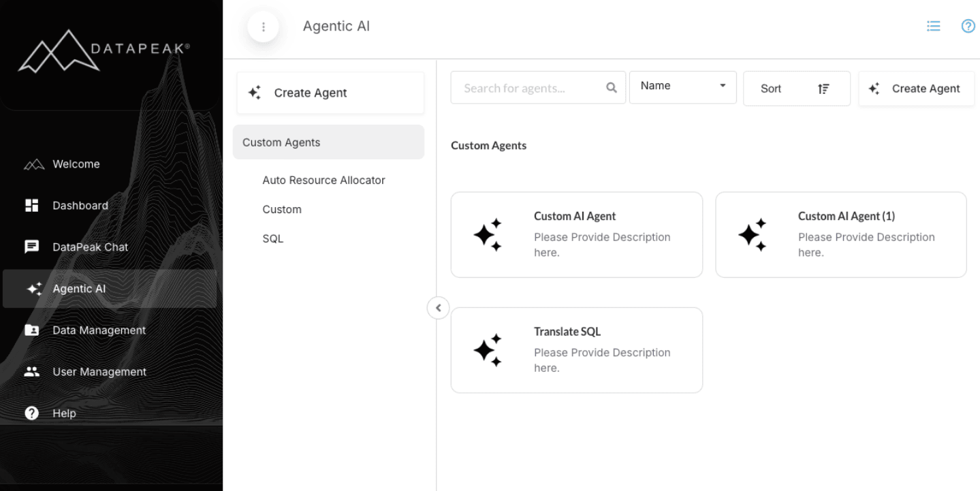
Task: Click Create Agent in the left panel
Action: point(330,93)
